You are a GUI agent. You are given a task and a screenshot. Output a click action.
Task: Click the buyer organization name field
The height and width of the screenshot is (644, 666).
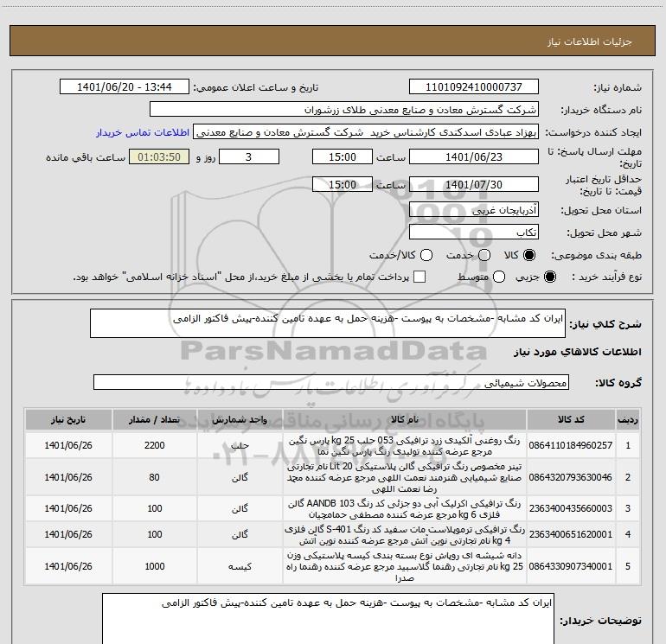(344, 110)
